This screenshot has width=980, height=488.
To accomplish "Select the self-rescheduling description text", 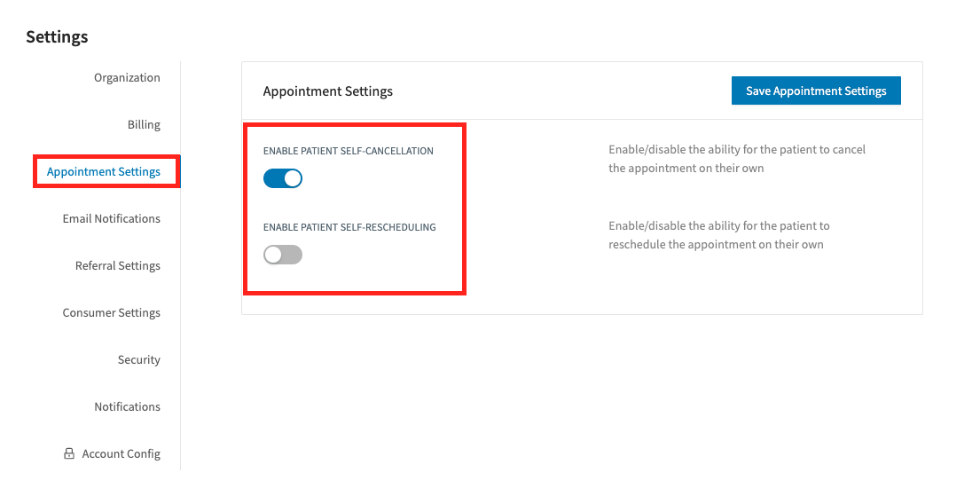I will click(x=718, y=235).
